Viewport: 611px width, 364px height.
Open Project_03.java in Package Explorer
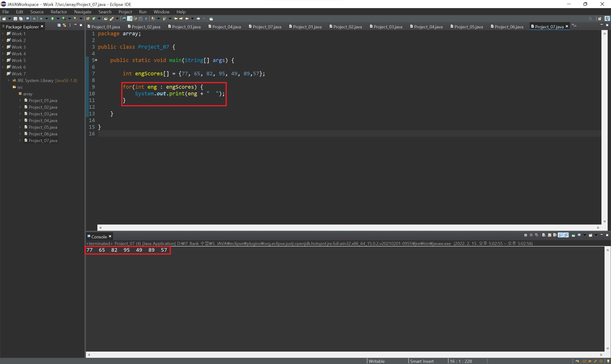point(43,114)
